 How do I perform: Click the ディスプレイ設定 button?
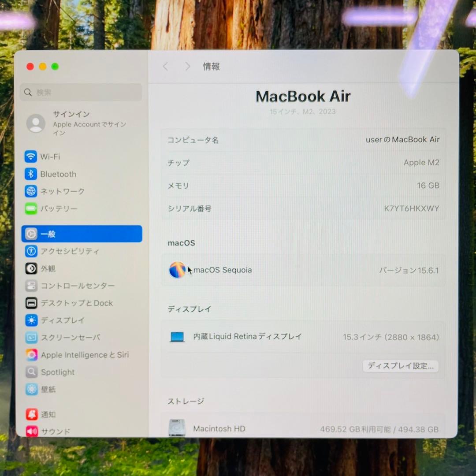pyautogui.click(x=400, y=366)
